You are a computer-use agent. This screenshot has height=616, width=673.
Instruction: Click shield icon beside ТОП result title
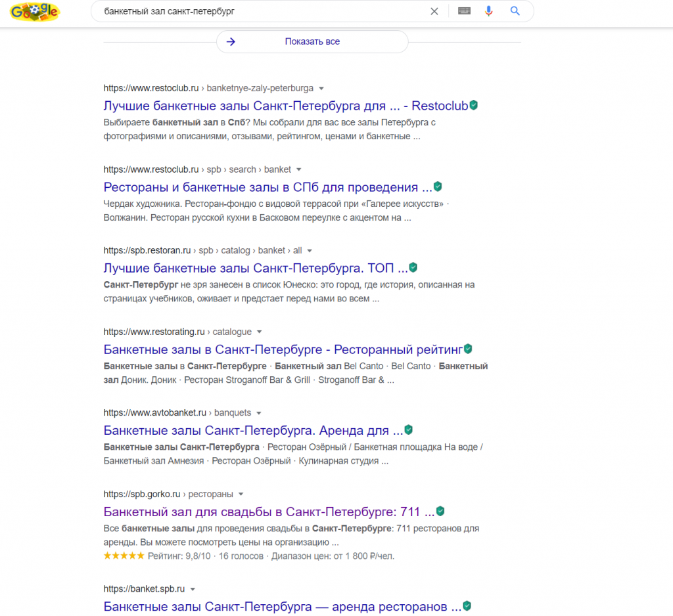point(413,268)
